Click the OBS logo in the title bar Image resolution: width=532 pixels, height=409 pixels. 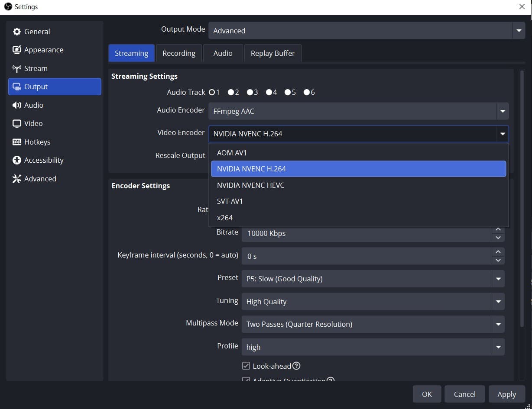[x=8, y=6]
